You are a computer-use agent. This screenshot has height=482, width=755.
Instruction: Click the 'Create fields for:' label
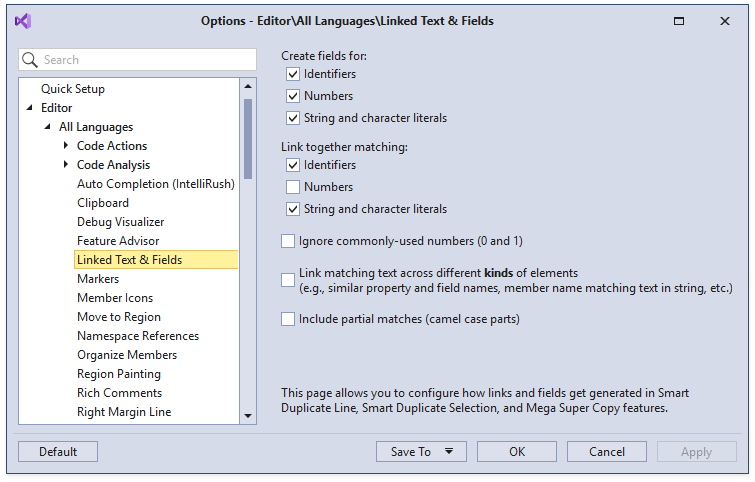[324, 56]
